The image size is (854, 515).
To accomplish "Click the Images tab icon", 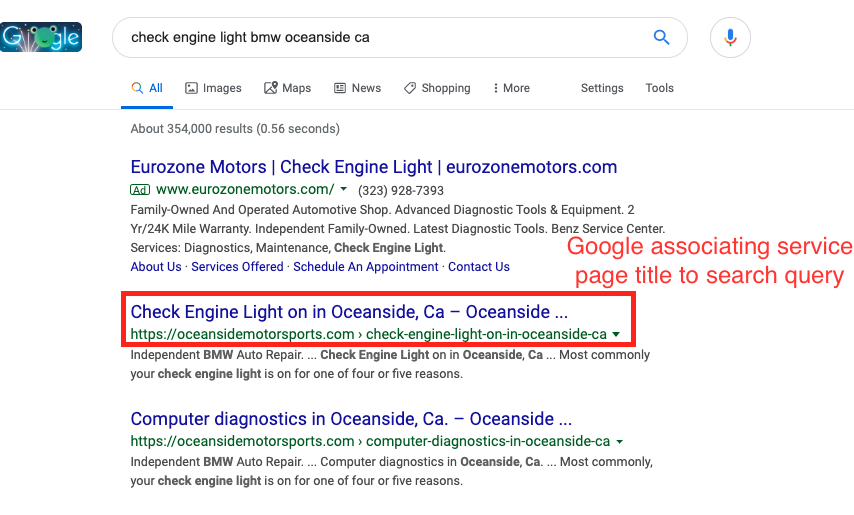I will point(191,88).
